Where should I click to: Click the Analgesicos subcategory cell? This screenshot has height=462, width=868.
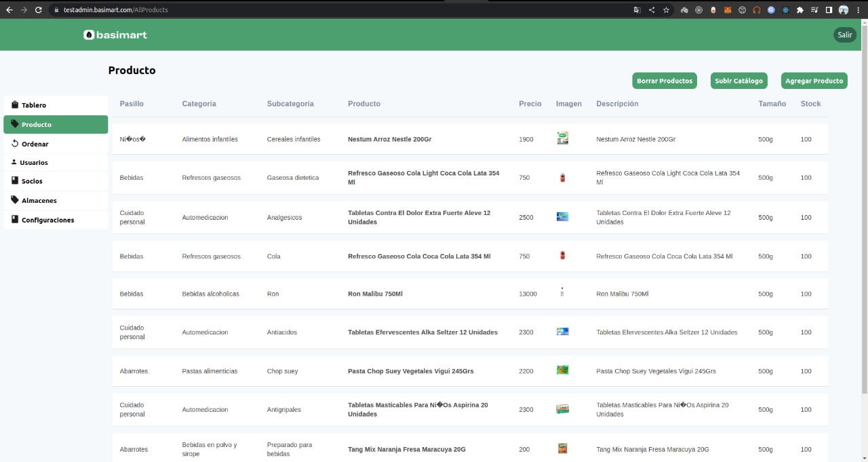284,218
